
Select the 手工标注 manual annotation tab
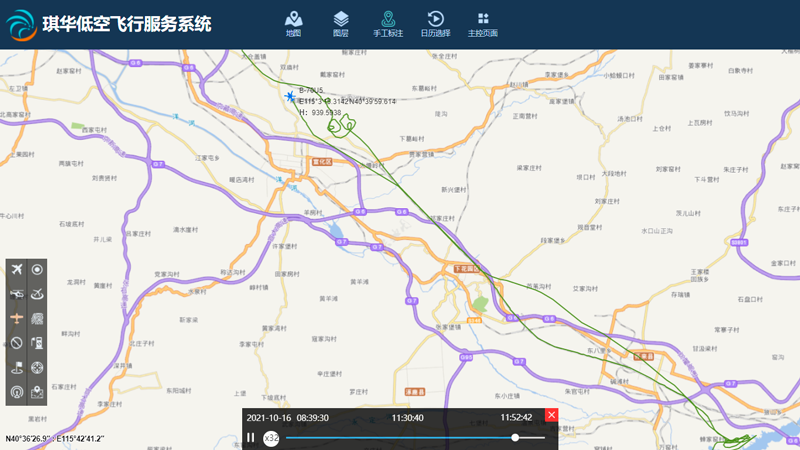[388, 23]
